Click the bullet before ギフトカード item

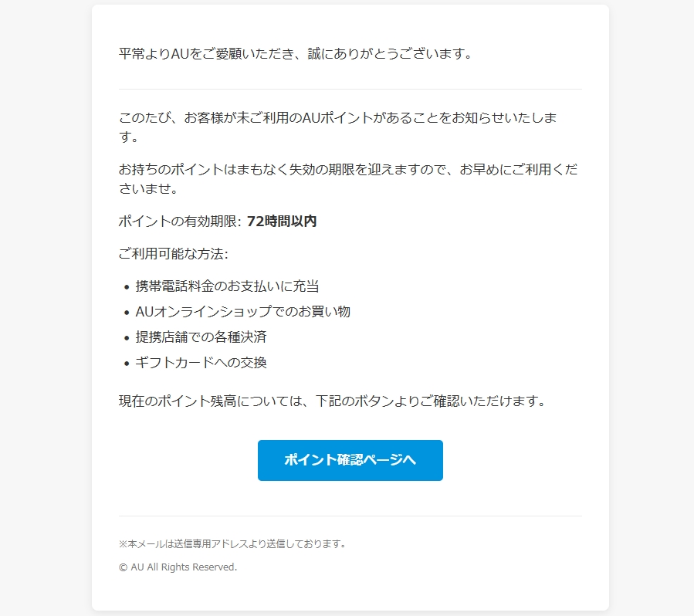(127, 364)
